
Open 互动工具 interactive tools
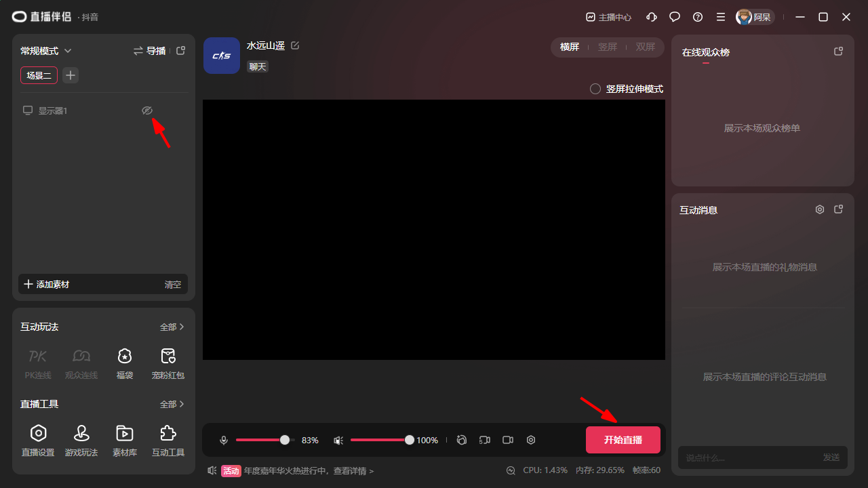coord(168,433)
